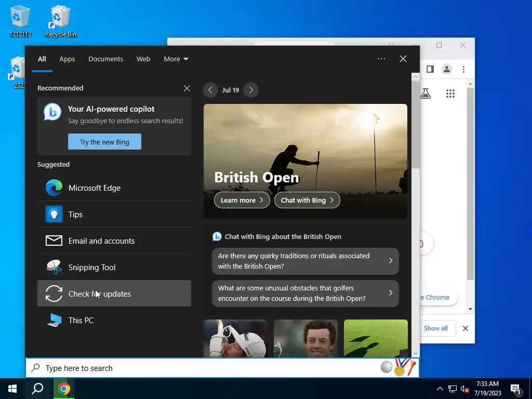Ask about quirky traditions of British Open
532x399 pixels.
305,261
